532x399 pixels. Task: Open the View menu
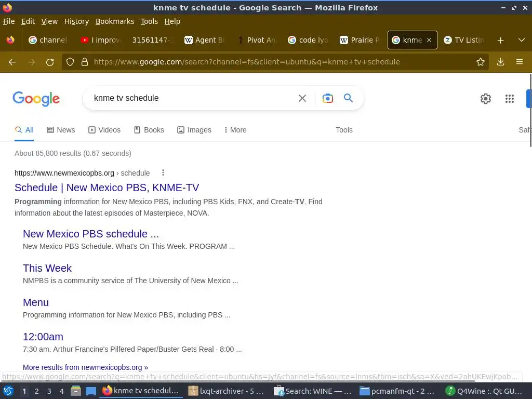pyautogui.click(x=49, y=21)
